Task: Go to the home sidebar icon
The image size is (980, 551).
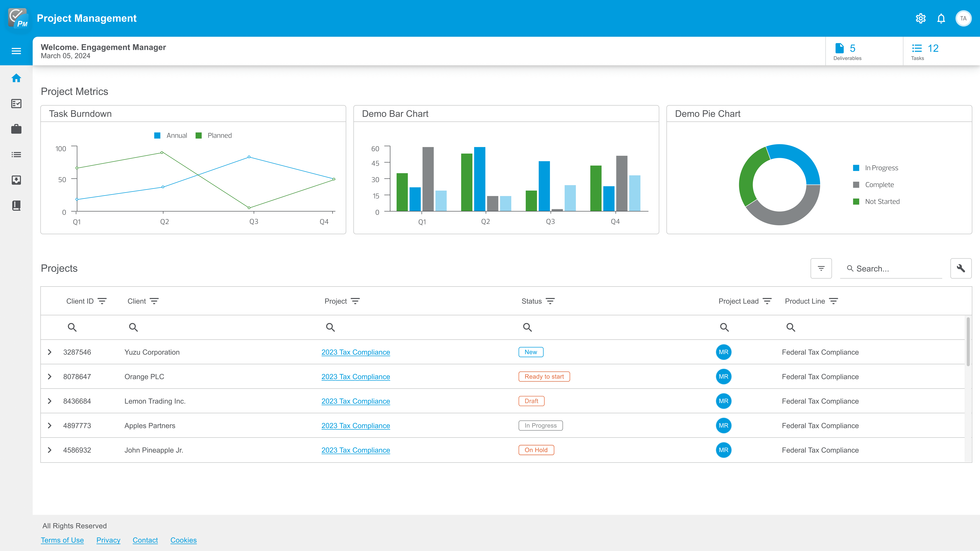Action: 16,78
